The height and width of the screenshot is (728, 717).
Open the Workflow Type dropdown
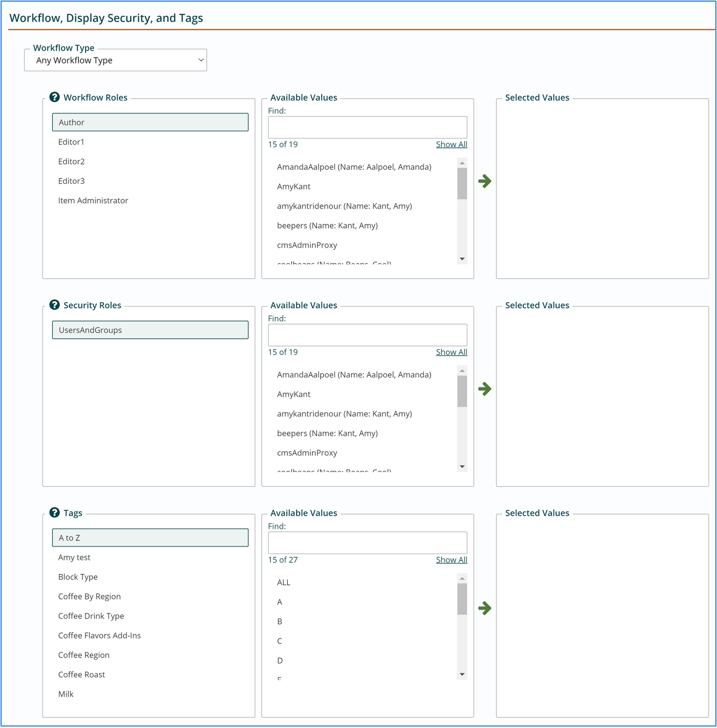click(x=116, y=60)
